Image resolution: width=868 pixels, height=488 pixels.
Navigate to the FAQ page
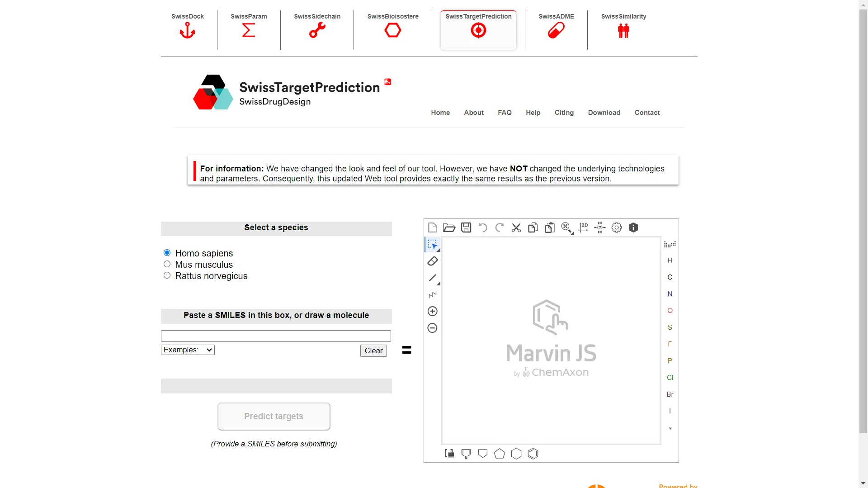[505, 113]
